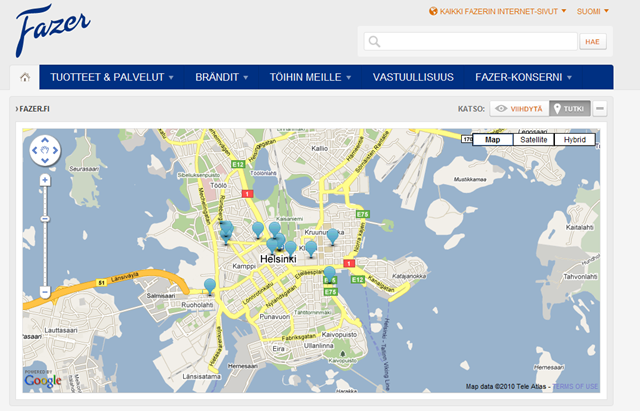Click the blue marker at Ruoholahti

pyautogui.click(x=210, y=286)
